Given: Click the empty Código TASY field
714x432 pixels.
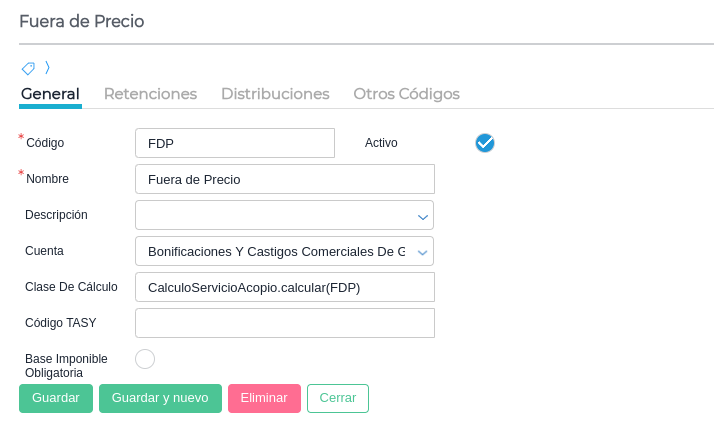Looking at the screenshot, I should coord(285,323).
